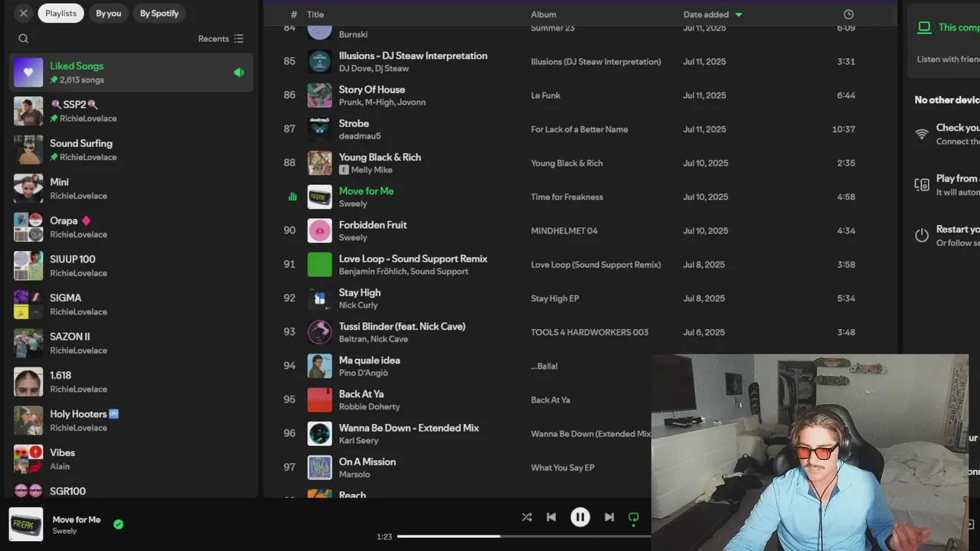The height and width of the screenshot is (551, 980).
Task: Select the track Story Of House
Action: [x=372, y=90]
